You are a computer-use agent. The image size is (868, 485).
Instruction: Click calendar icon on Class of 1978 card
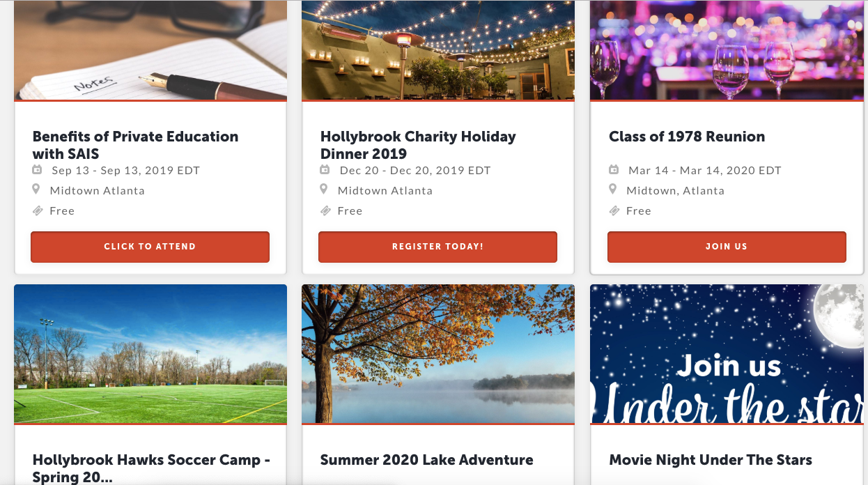tap(614, 169)
